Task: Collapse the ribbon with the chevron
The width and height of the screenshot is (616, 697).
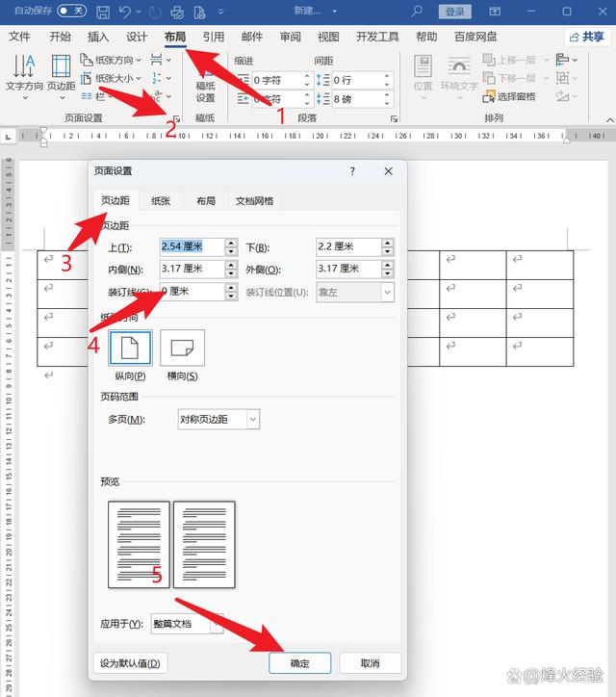Action: click(610, 120)
